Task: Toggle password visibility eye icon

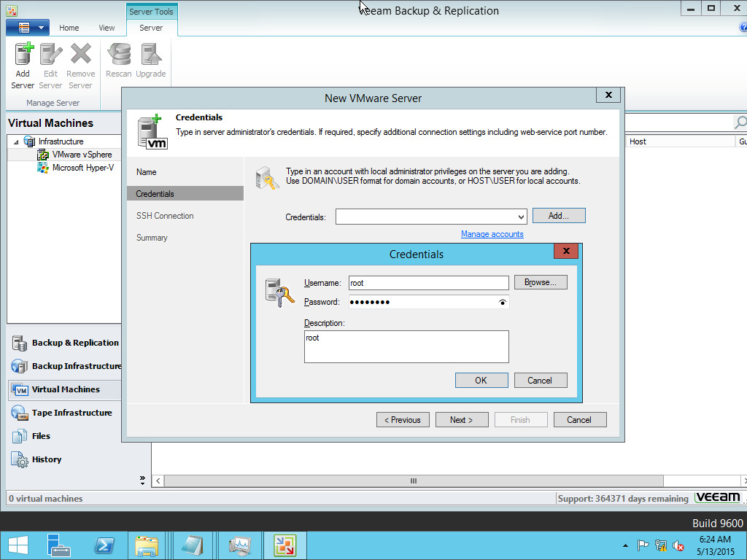Action: tap(502, 302)
